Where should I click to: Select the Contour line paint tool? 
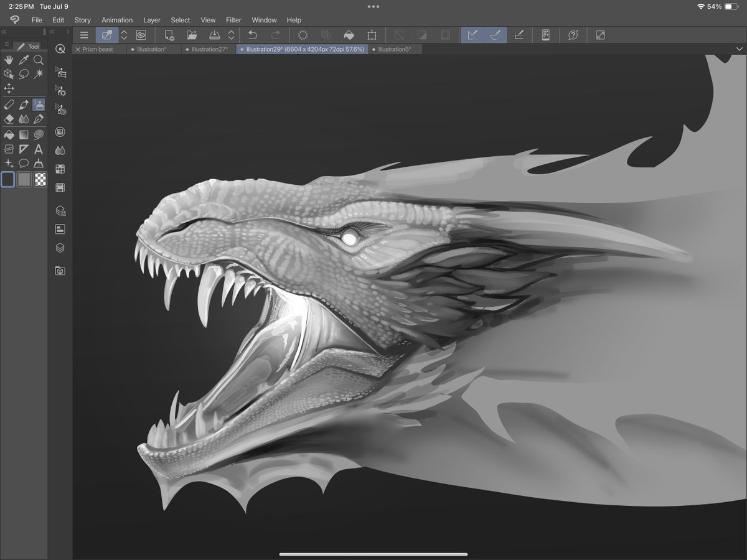(39, 134)
